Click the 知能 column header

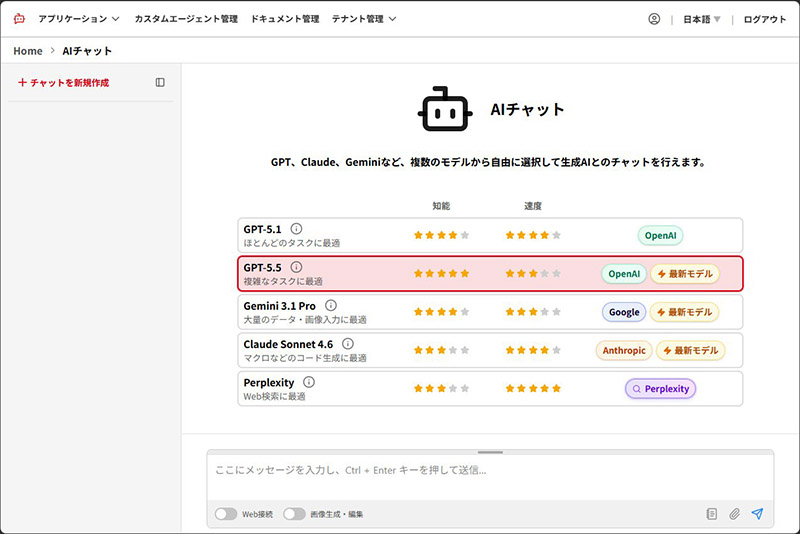tap(441, 206)
